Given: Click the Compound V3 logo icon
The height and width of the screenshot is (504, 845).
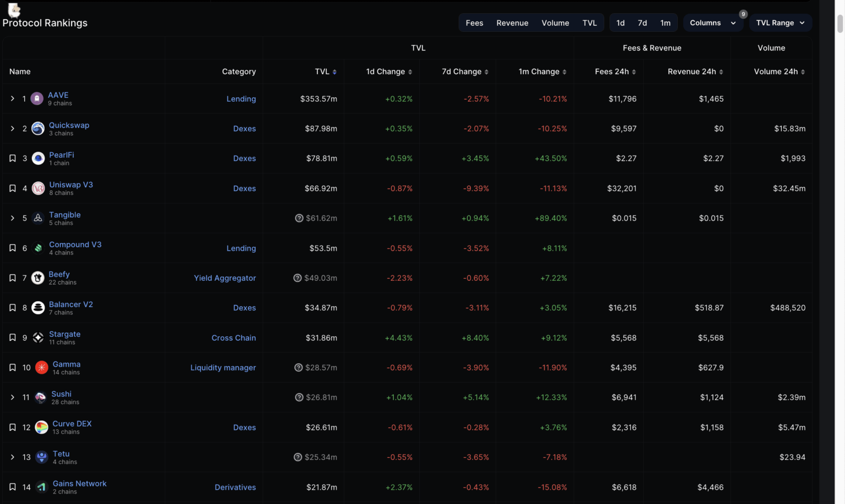Looking at the screenshot, I should point(38,248).
